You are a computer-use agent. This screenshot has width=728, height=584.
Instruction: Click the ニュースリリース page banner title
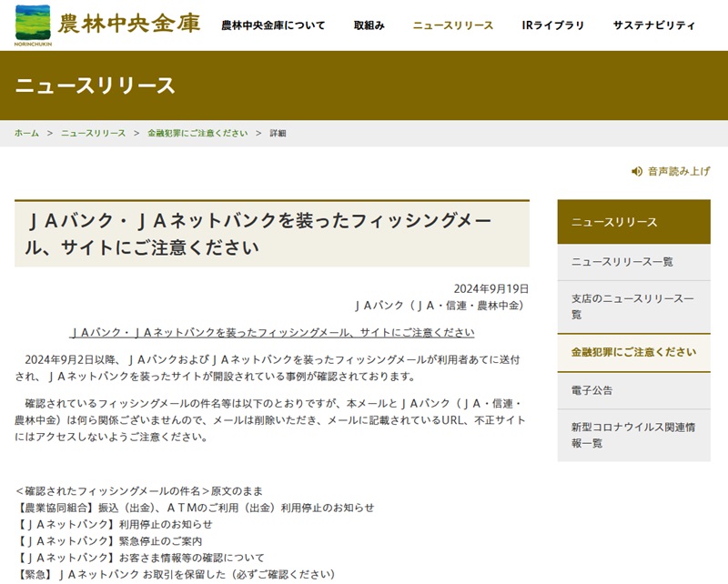(95, 86)
